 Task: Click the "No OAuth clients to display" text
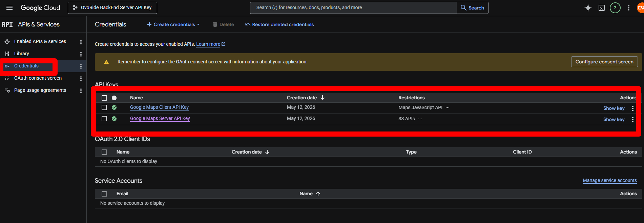pos(129,161)
